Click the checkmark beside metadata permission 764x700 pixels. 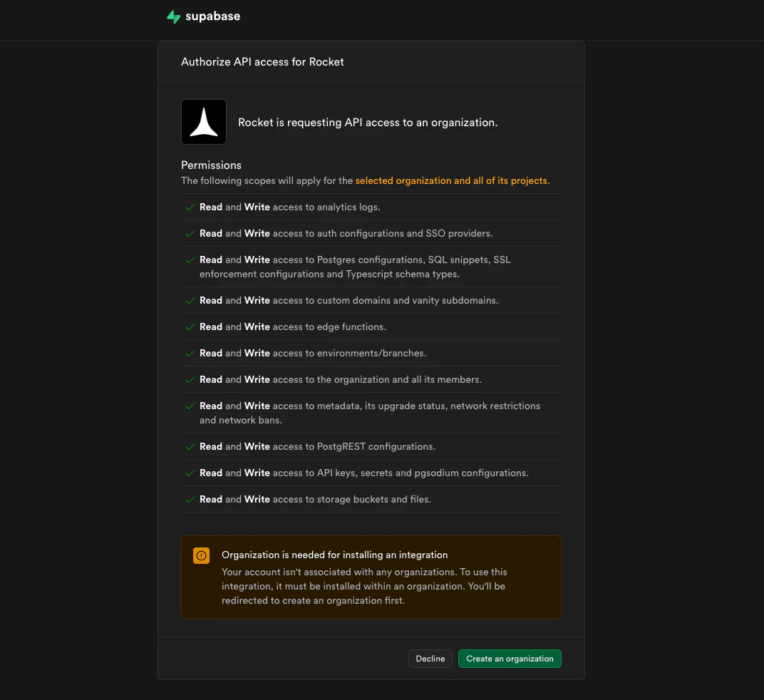click(x=190, y=406)
